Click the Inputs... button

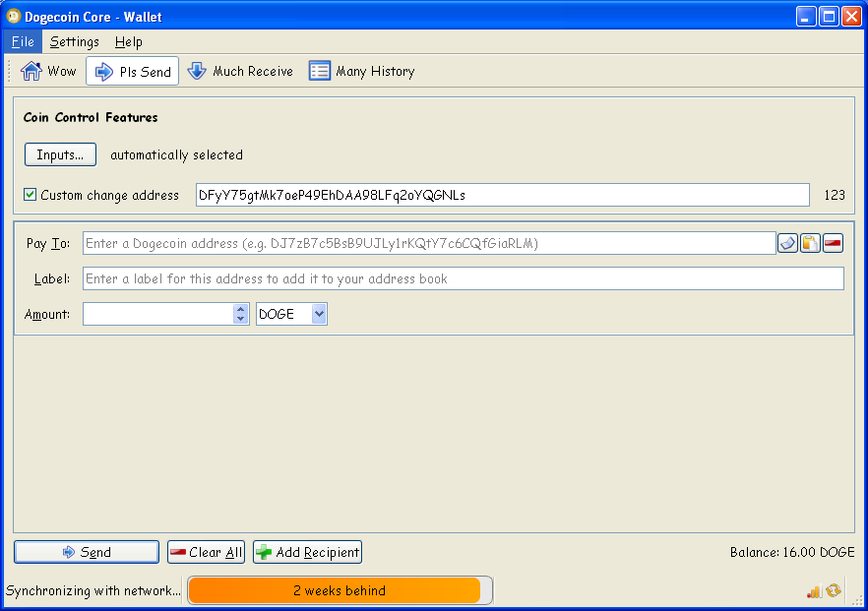(x=60, y=154)
